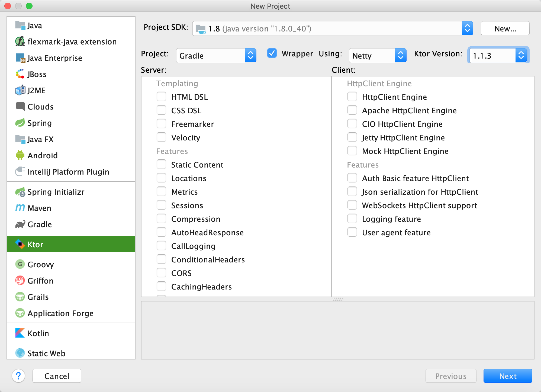Image resolution: width=541 pixels, height=392 pixels.
Task: Choose the J2ME icon
Action: pos(20,90)
